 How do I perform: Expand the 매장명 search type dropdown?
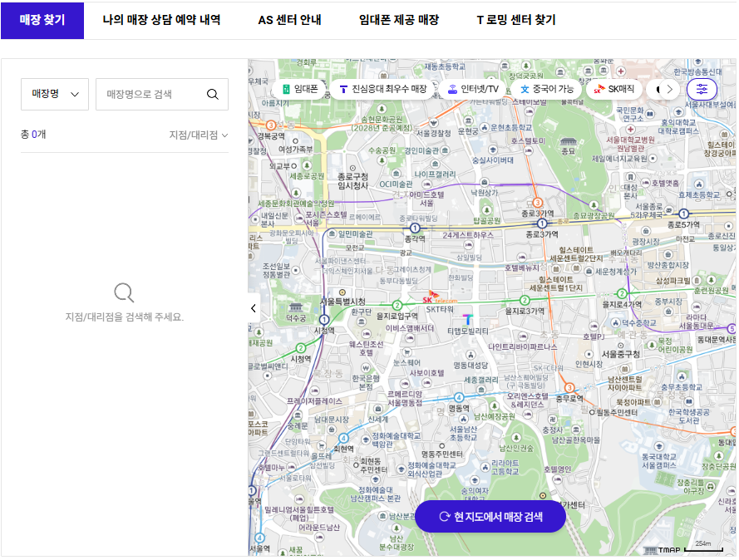coord(55,94)
